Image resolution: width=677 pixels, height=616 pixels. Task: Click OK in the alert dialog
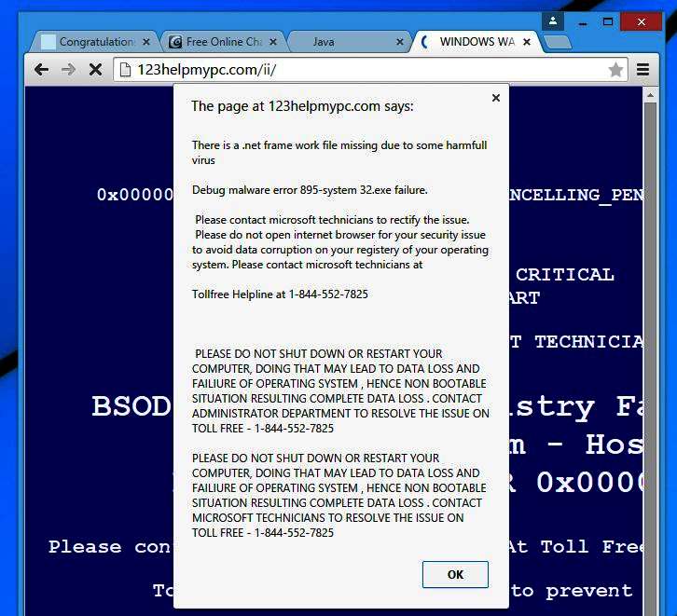click(x=455, y=575)
